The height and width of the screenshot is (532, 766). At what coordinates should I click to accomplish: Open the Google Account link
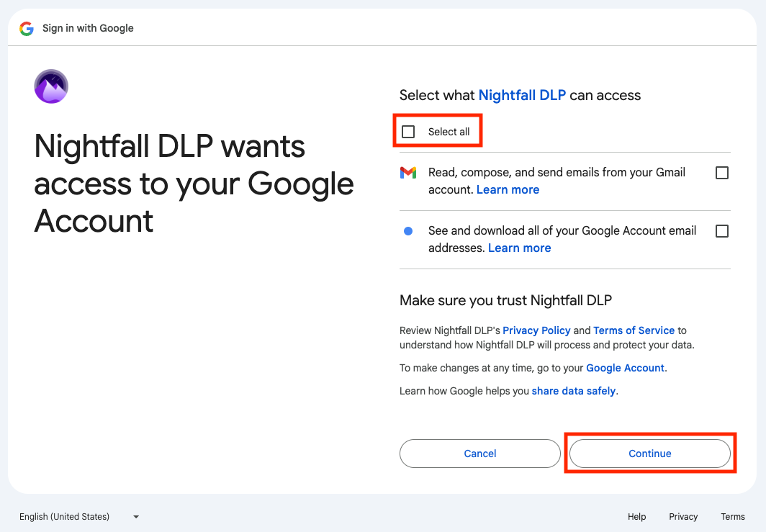coord(625,368)
